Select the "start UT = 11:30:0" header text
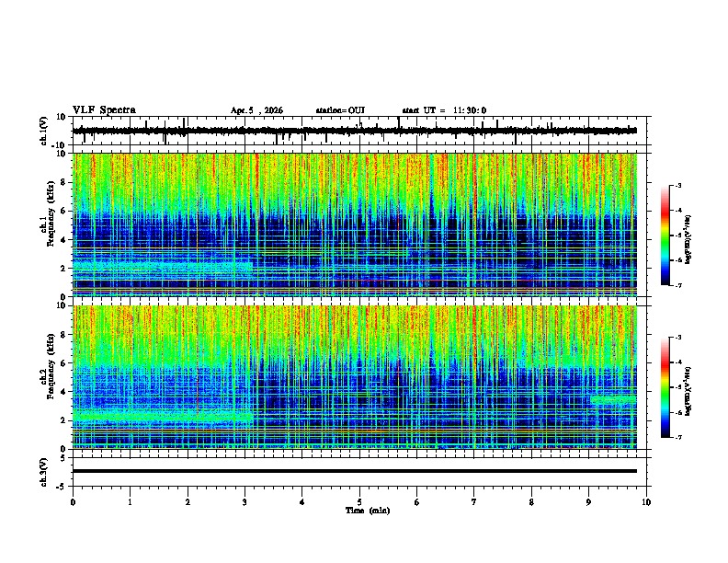728x563 pixels. coord(444,110)
